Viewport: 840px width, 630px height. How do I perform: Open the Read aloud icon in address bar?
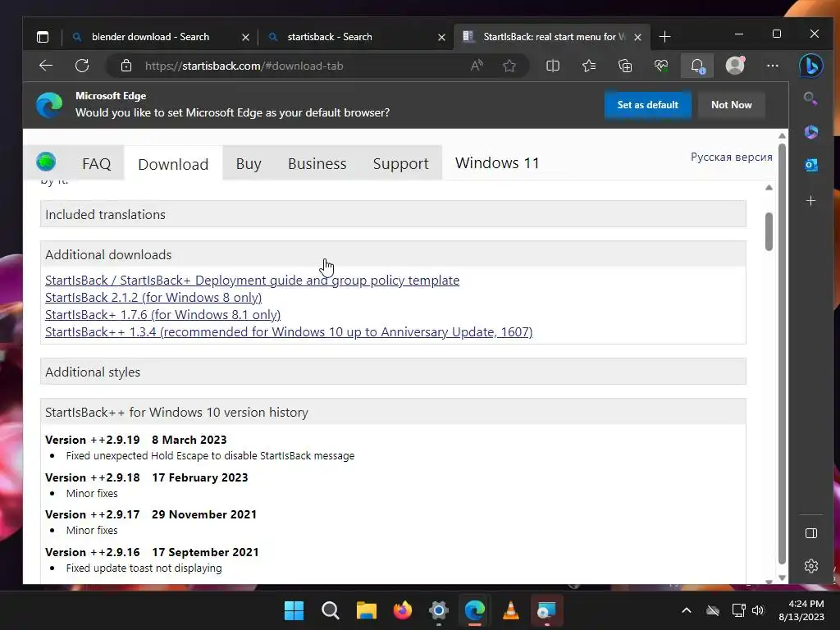477,66
